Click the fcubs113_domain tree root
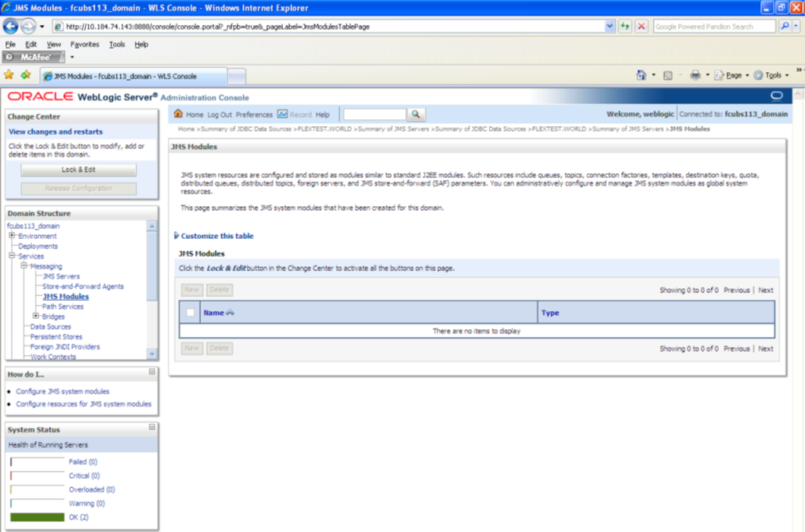 (x=34, y=226)
